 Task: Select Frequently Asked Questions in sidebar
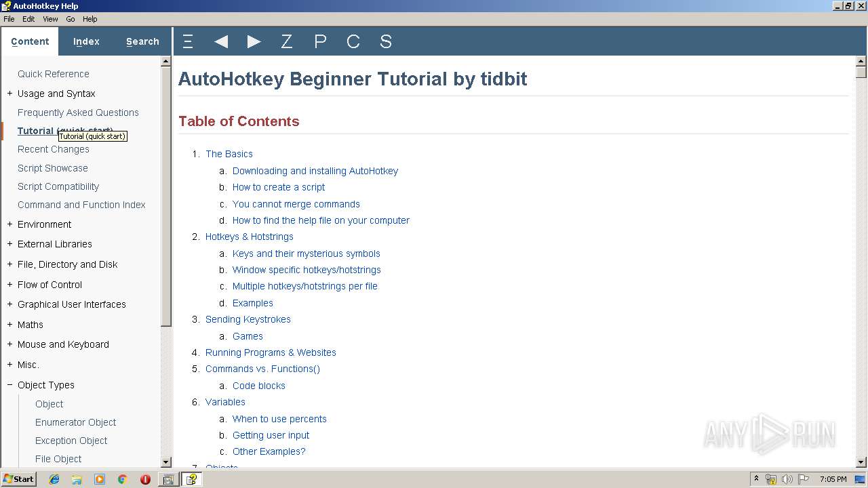point(78,113)
